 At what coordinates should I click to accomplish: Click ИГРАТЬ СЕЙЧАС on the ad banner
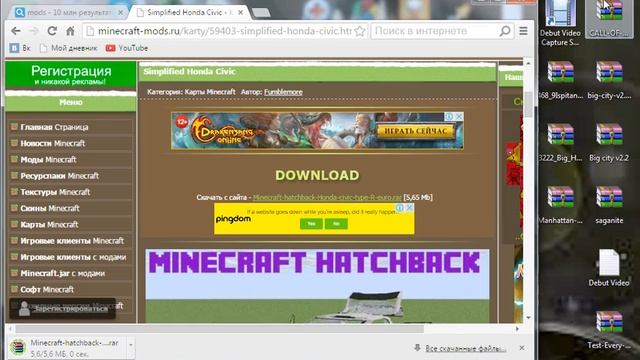coord(416,131)
